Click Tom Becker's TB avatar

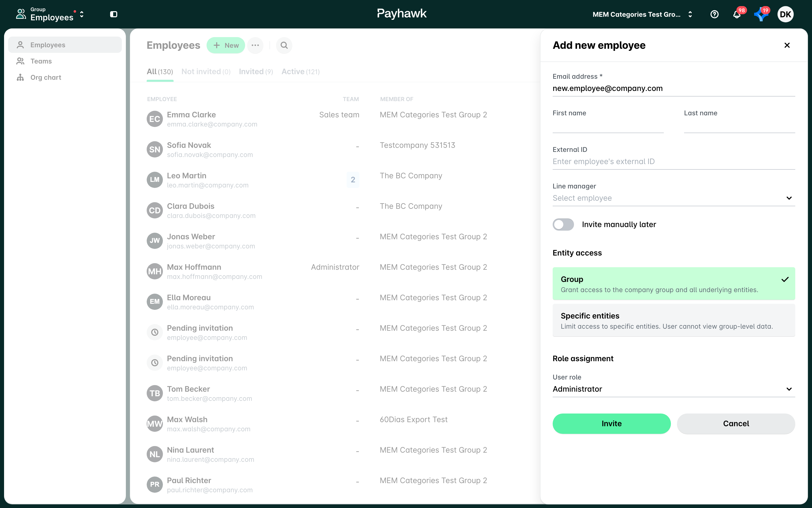[155, 393]
